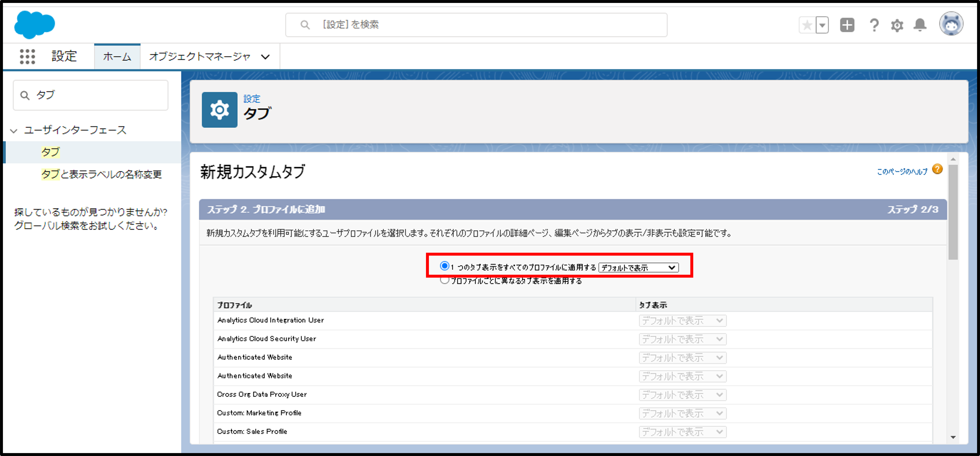Screen dimensions: 980x456
Task: Open the App Launcher grid icon
Action: point(27,56)
